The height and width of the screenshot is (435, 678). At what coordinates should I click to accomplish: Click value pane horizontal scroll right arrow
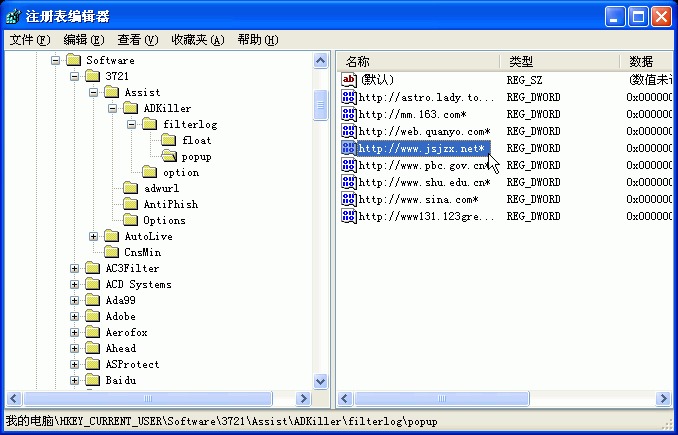pos(663,398)
